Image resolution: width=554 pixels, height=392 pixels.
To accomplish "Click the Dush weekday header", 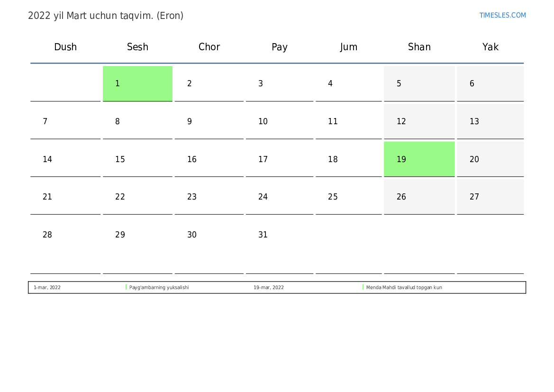I will 65,47.
